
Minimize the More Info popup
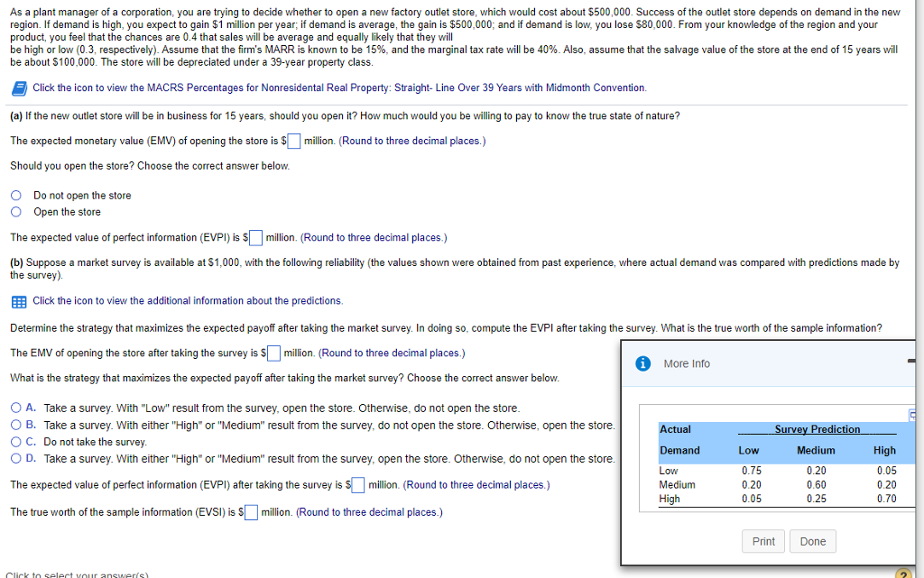911,362
